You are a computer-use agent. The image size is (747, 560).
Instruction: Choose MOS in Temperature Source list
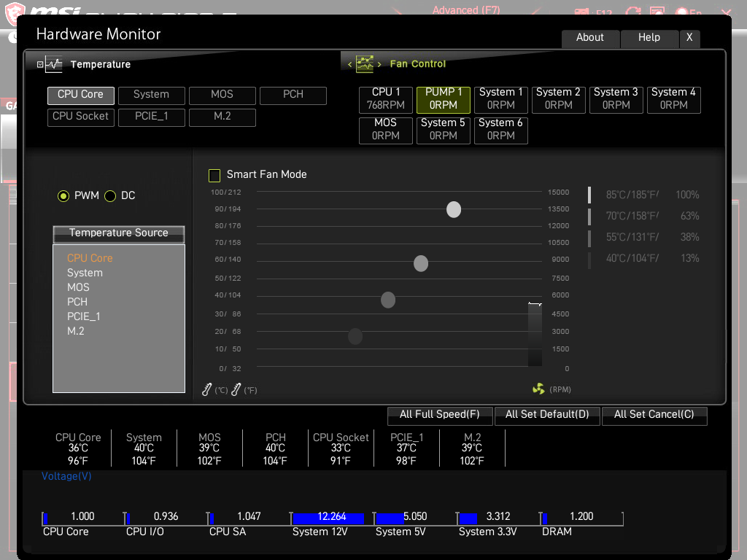pyautogui.click(x=78, y=287)
